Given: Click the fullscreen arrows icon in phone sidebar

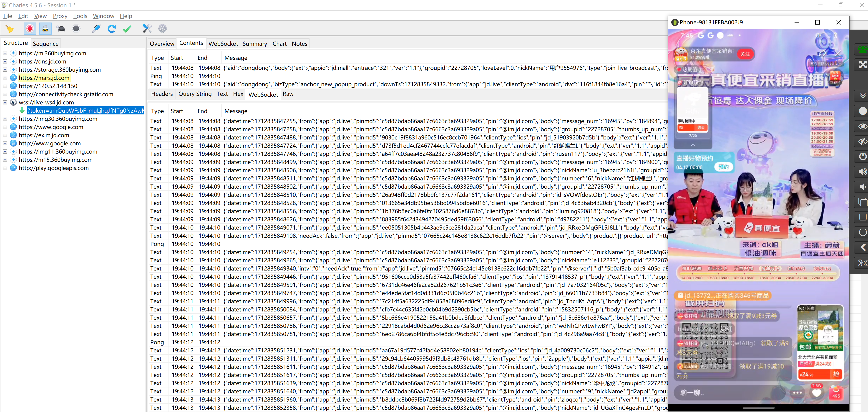Looking at the screenshot, I should coord(862,65).
